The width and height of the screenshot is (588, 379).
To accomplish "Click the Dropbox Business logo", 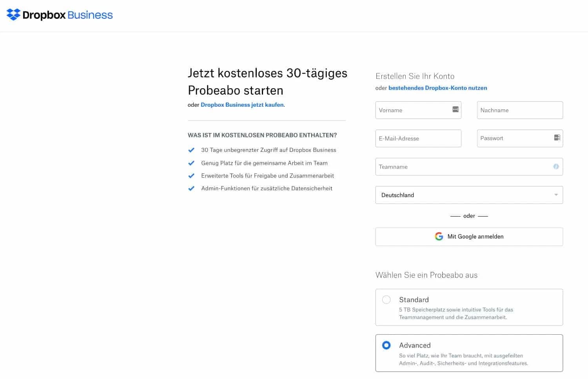I will (59, 15).
